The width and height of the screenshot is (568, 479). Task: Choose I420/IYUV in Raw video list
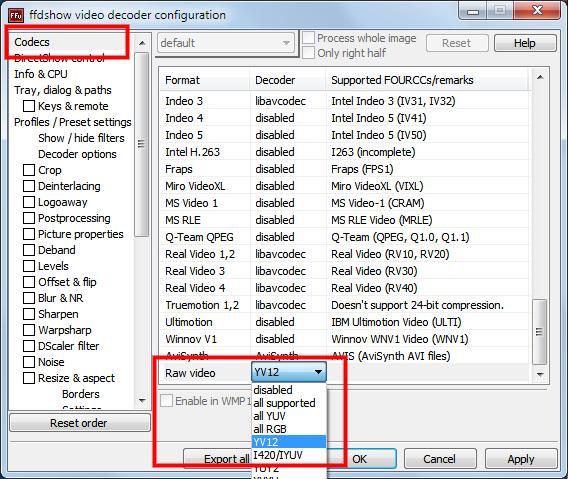289,455
